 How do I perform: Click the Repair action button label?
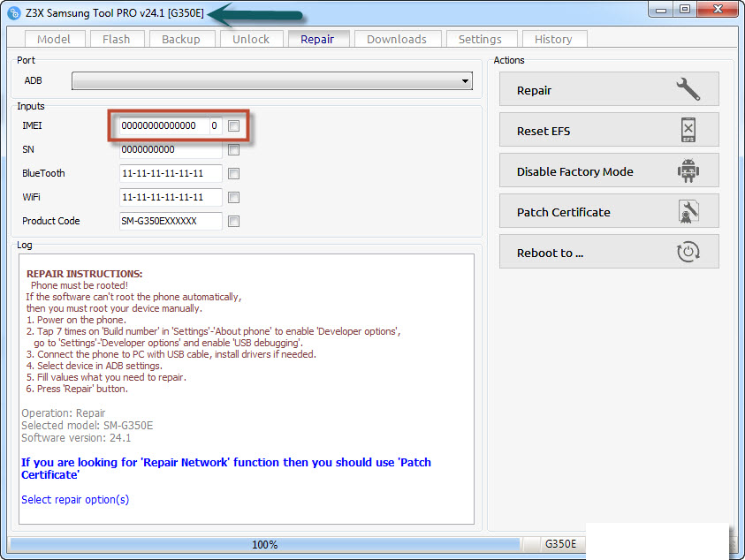click(534, 90)
